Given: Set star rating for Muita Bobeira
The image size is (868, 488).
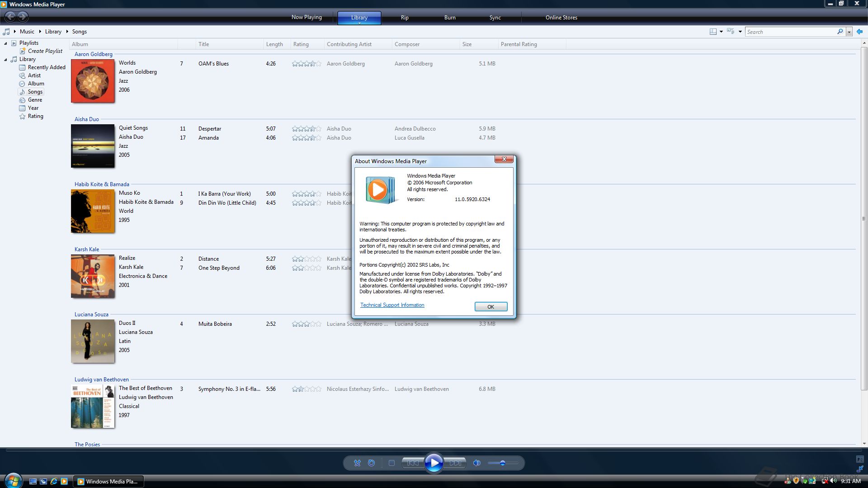Looking at the screenshot, I should 307,324.
